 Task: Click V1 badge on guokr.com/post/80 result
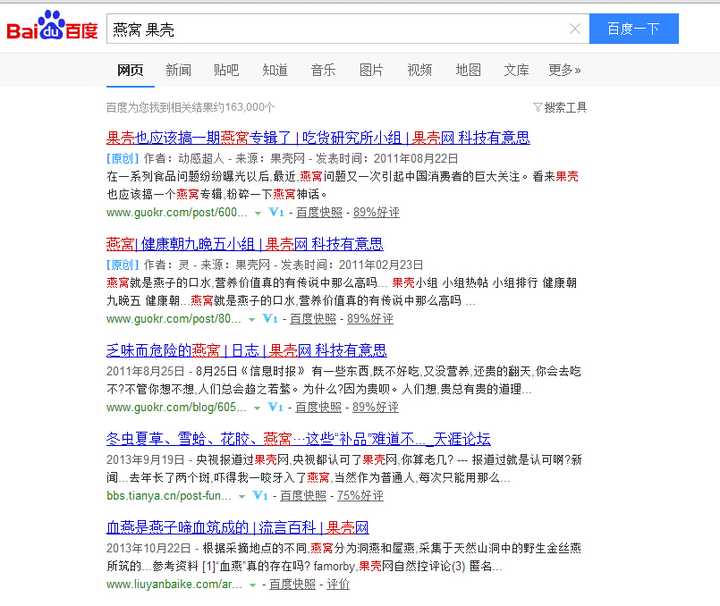(x=270, y=319)
